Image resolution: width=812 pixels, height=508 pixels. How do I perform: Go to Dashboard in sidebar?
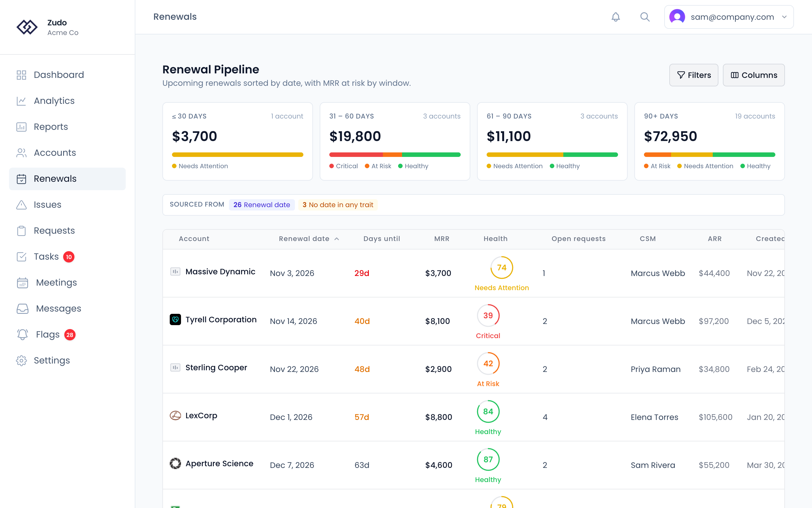pyautogui.click(x=67, y=75)
